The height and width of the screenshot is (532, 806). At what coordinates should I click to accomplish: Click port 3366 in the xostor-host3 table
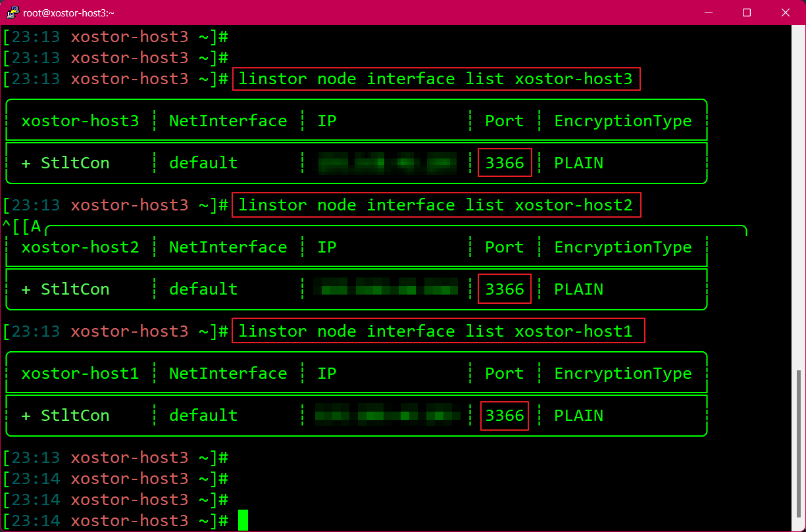click(505, 163)
